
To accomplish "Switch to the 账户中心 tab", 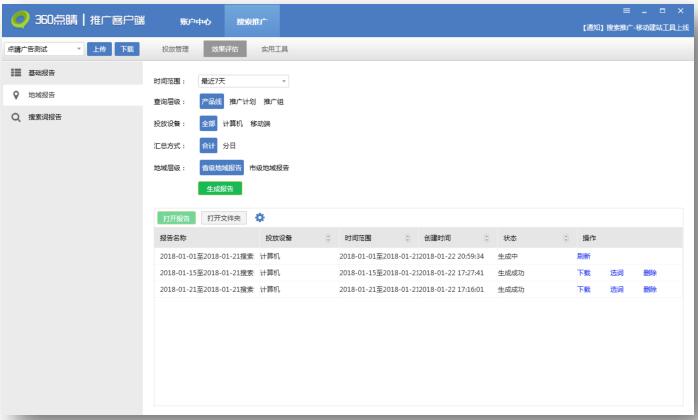I will pos(195,20).
